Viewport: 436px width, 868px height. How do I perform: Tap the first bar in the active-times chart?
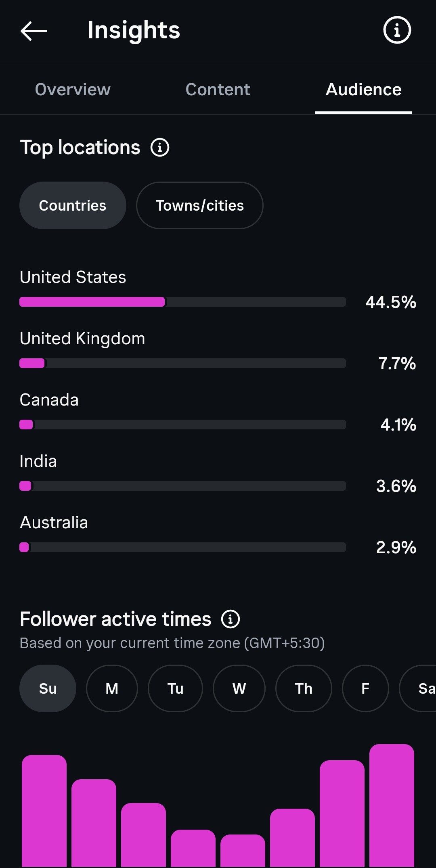44,811
